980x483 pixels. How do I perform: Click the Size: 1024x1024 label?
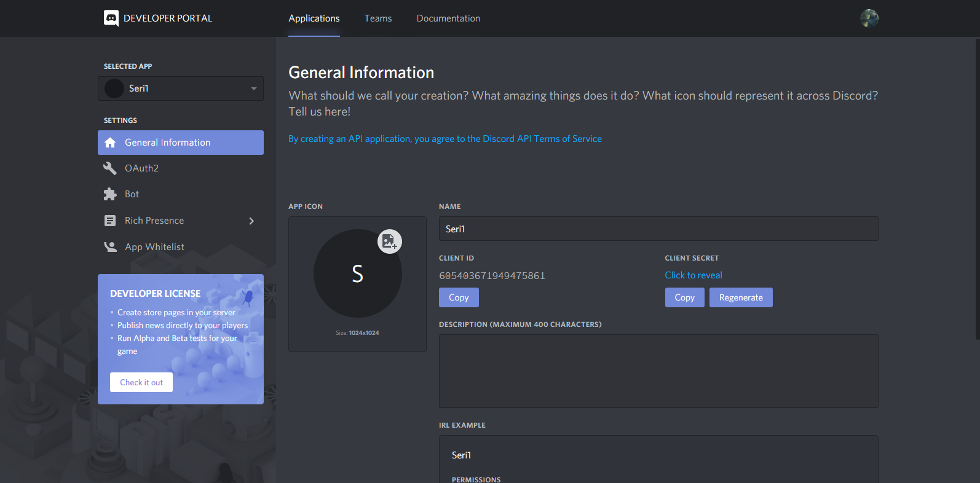point(357,333)
